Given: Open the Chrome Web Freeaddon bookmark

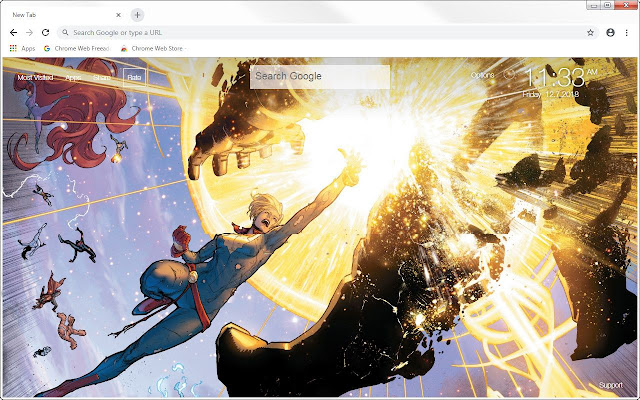Looking at the screenshot, I should point(77,49).
